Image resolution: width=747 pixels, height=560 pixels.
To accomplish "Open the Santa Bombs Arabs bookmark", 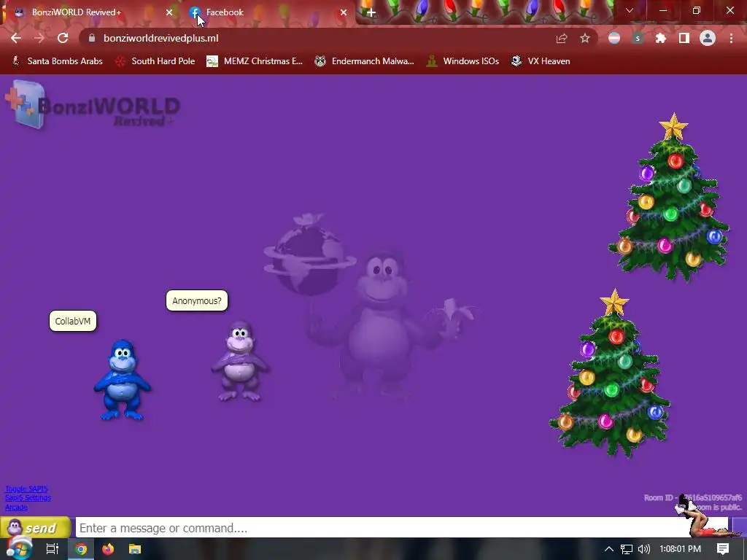I will click(57, 61).
